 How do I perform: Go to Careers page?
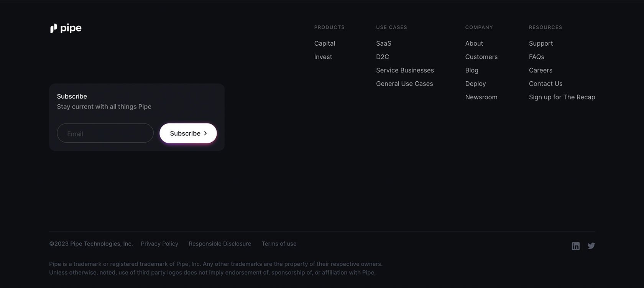(x=540, y=70)
